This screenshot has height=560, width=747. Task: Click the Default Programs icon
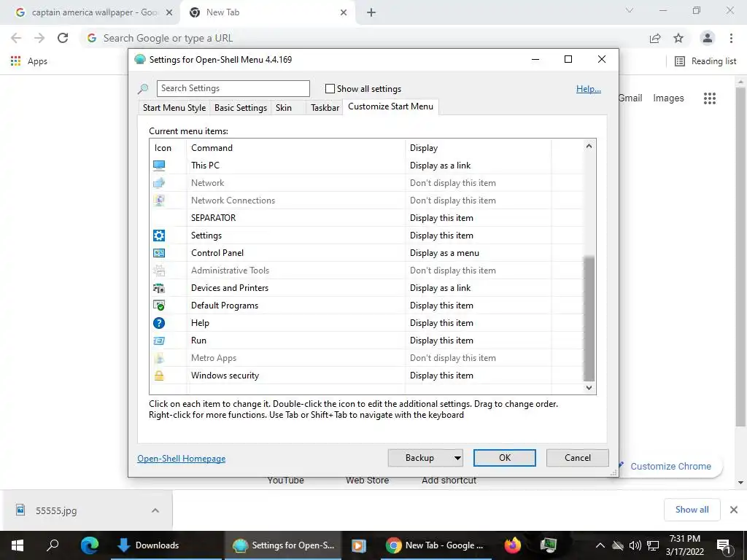(159, 306)
